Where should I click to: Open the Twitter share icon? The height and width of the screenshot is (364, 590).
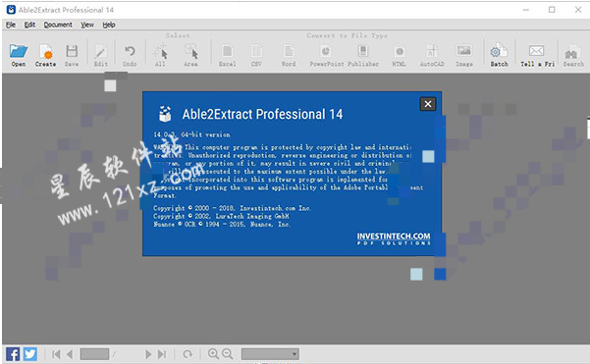[x=30, y=354]
